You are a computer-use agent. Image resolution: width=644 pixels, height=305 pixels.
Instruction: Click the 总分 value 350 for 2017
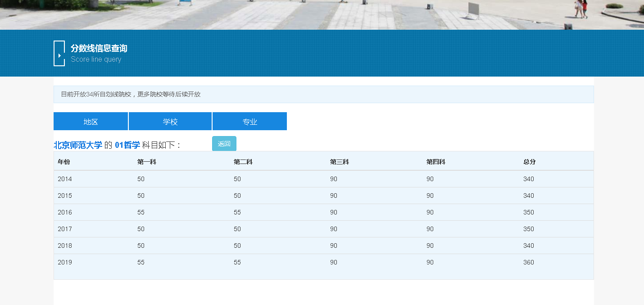[x=529, y=229]
